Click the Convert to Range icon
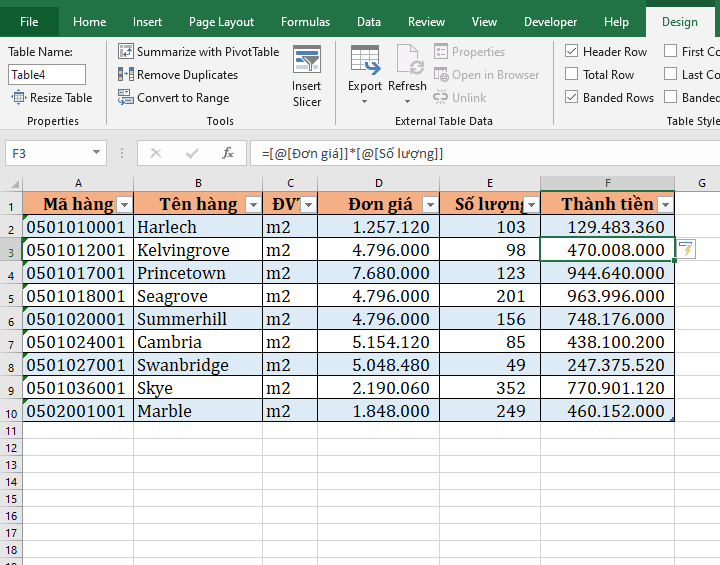720x565 pixels. tap(126, 98)
